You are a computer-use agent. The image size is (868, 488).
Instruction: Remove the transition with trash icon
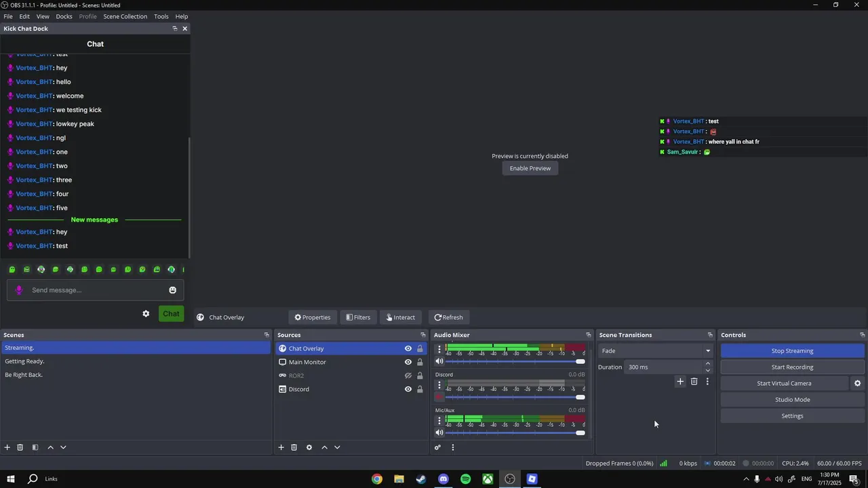(x=694, y=382)
